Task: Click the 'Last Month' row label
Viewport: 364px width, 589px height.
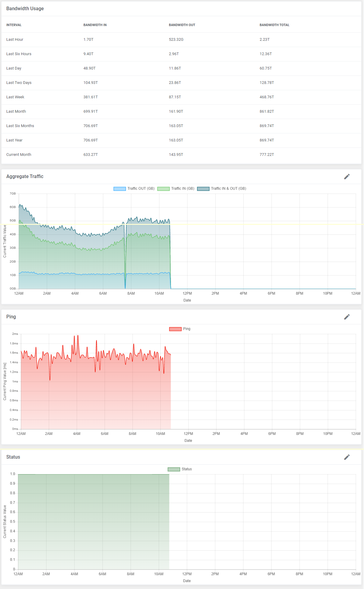Action: click(16, 112)
